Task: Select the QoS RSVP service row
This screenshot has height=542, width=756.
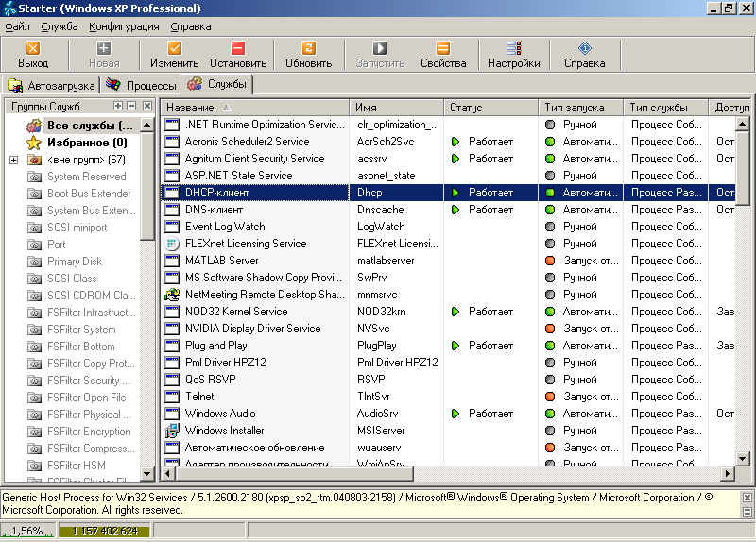Action: click(x=447, y=380)
